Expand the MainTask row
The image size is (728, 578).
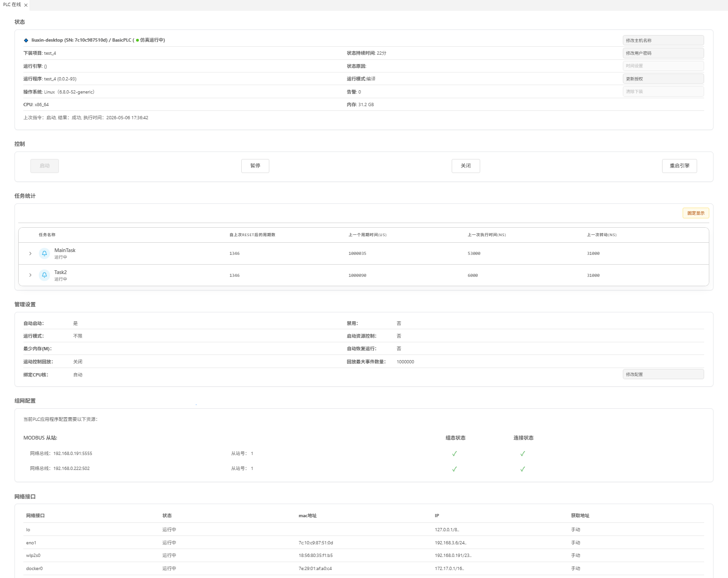pos(30,253)
